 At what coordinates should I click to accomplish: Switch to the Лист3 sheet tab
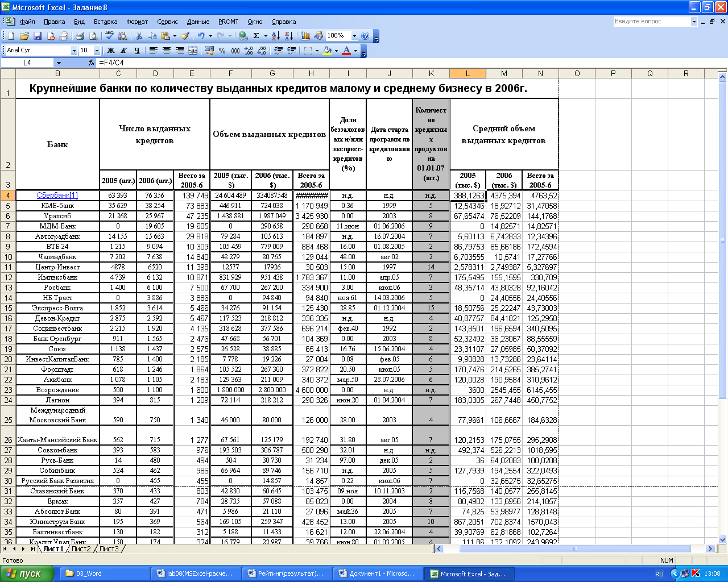click(109, 549)
